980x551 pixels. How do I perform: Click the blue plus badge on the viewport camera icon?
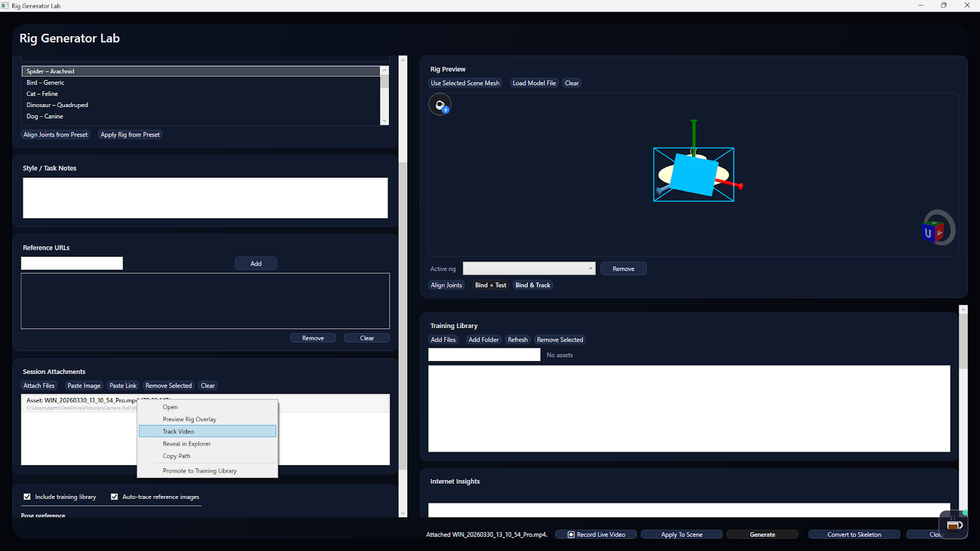pos(446,110)
